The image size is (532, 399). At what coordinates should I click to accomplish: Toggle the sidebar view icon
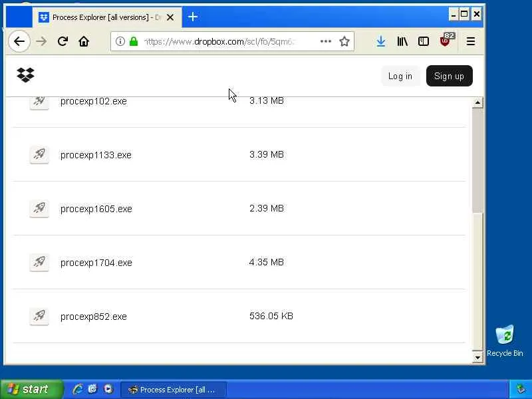click(424, 41)
